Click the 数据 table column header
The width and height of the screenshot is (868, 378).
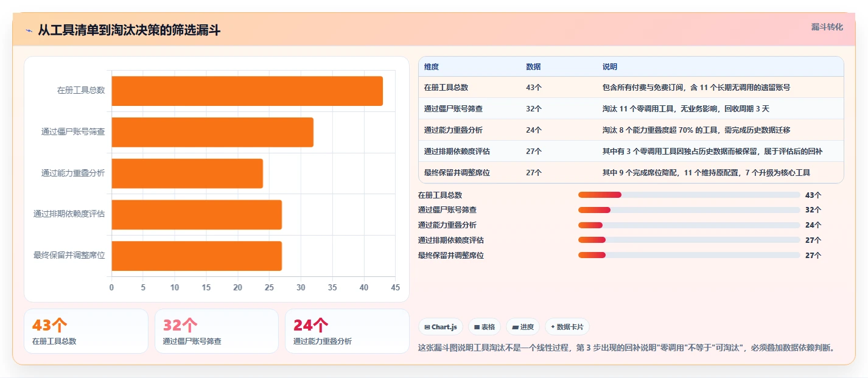coord(533,67)
